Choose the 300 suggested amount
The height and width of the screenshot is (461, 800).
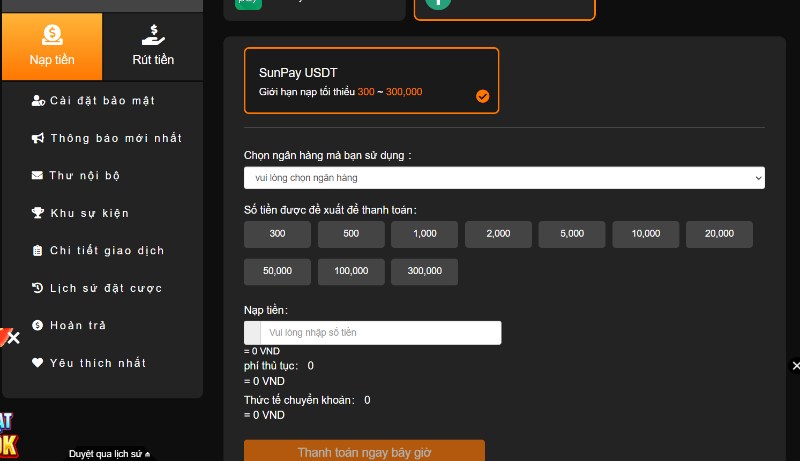pos(277,234)
